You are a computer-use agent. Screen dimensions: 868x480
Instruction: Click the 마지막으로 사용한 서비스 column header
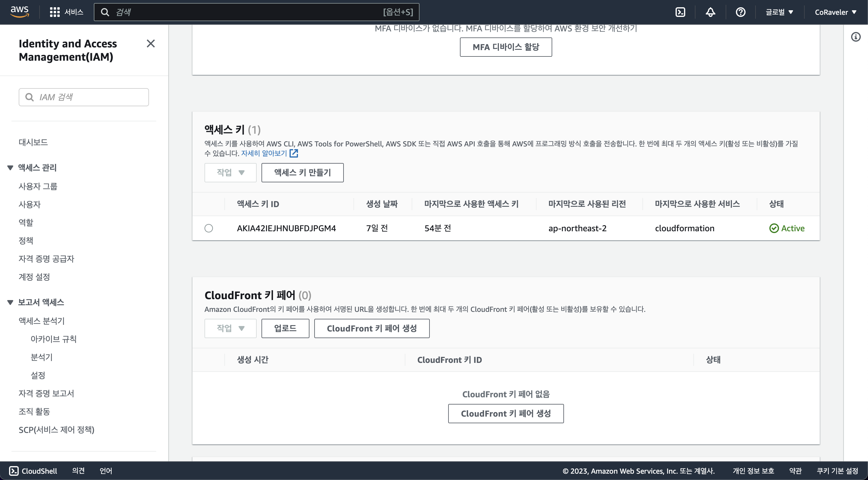pyautogui.click(x=697, y=204)
